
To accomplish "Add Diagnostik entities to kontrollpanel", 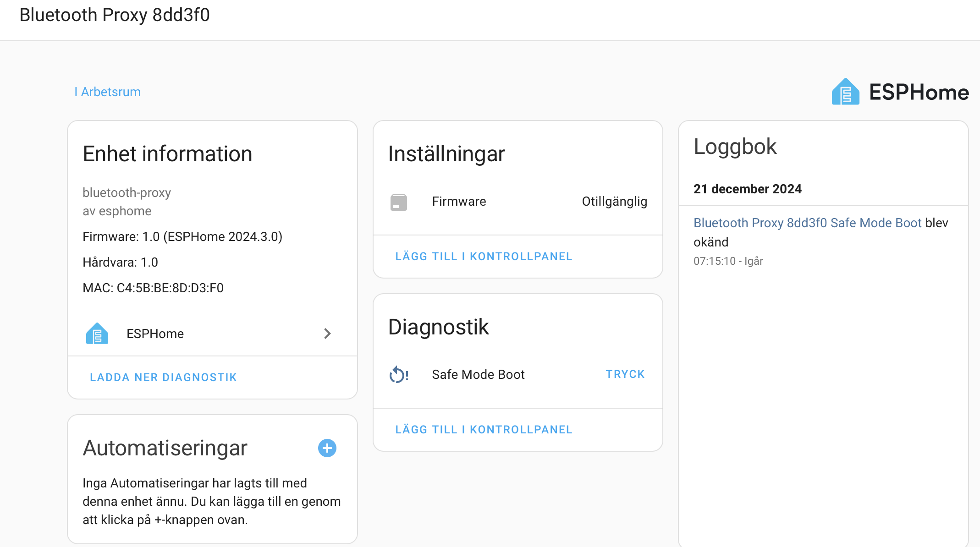I will pyautogui.click(x=484, y=430).
